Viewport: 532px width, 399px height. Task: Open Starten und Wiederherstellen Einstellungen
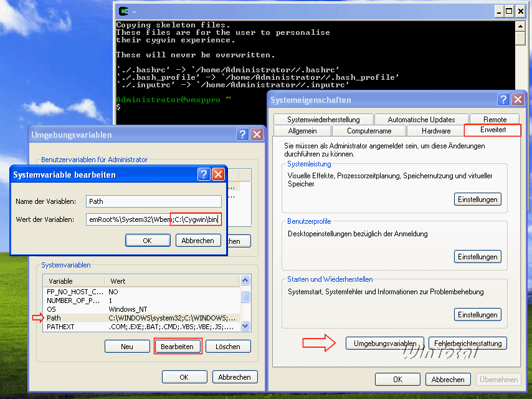point(477,315)
